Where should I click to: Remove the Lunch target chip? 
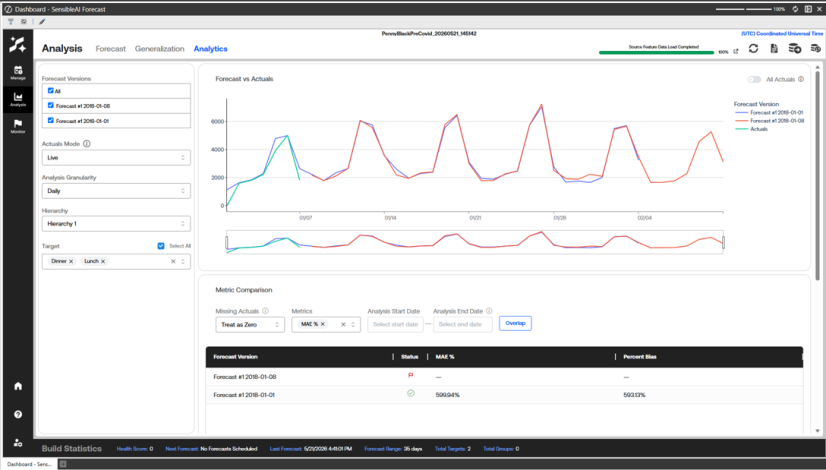pos(103,261)
